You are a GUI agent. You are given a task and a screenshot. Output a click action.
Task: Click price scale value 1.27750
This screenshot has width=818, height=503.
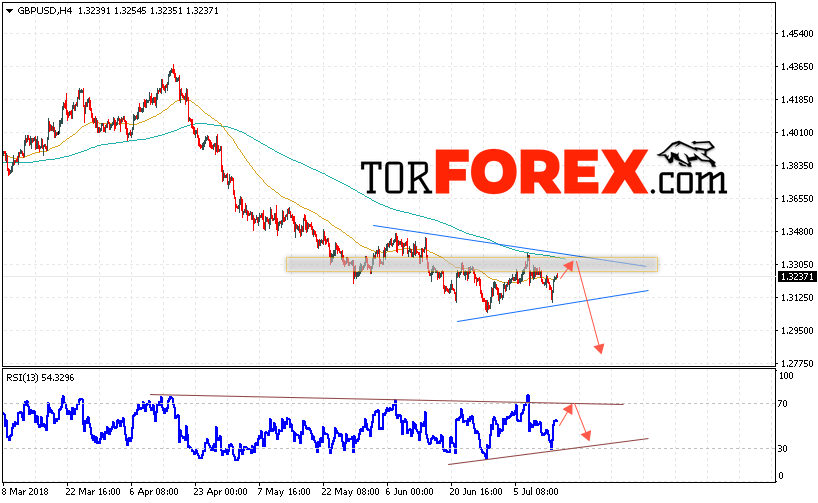point(797,364)
